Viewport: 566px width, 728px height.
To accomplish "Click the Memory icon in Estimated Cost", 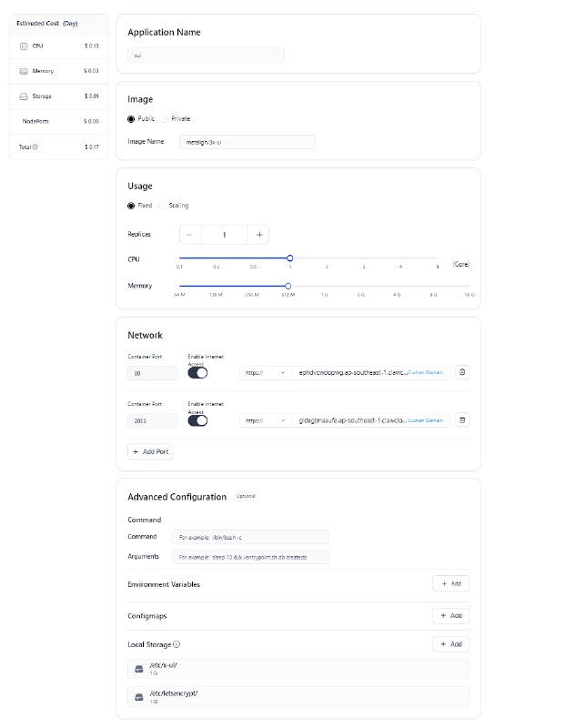I will [24, 71].
